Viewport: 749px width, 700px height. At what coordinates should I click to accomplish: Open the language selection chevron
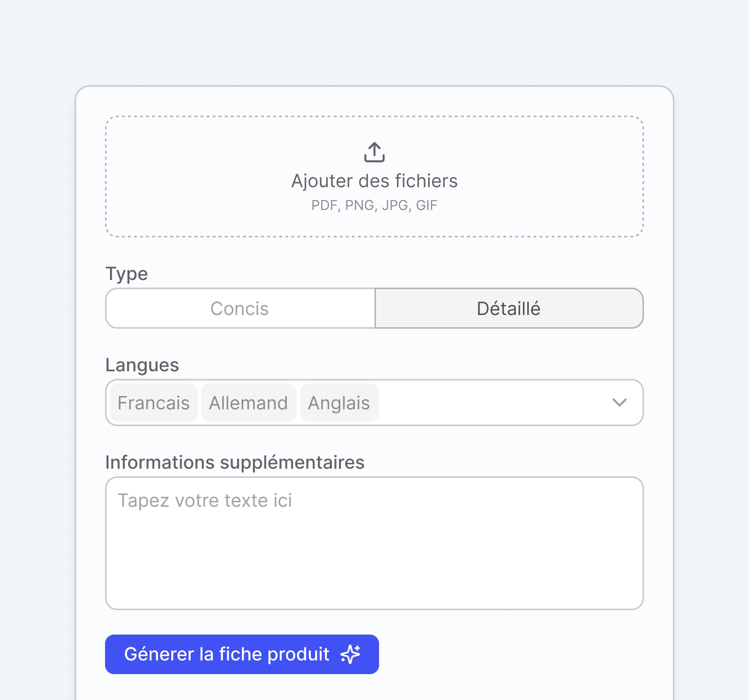pyautogui.click(x=619, y=402)
